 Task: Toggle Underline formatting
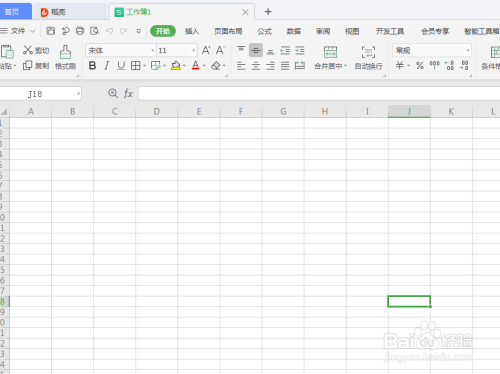point(121,66)
